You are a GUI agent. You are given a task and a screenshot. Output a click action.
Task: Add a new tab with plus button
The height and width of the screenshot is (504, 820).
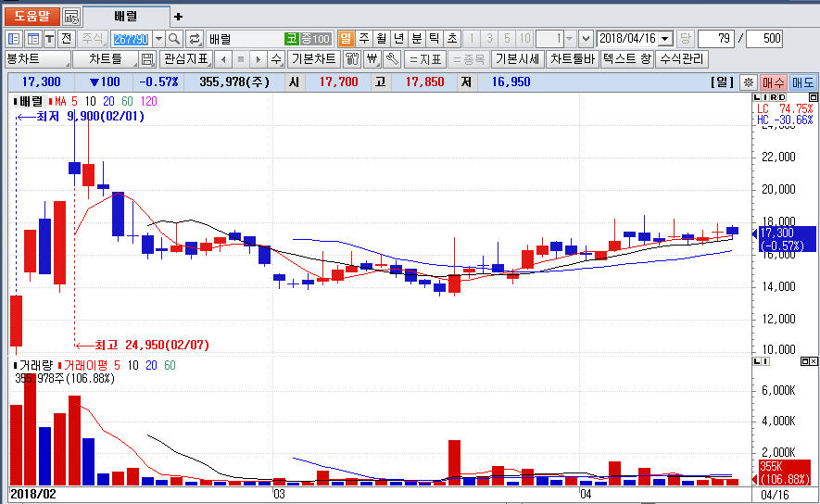(x=179, y=17)
